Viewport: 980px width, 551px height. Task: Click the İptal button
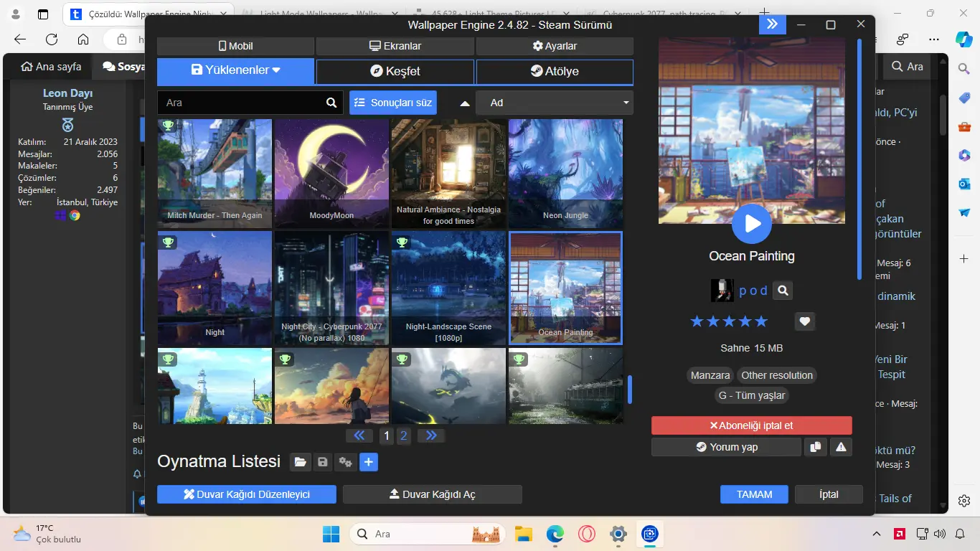[x=829, y=494]
